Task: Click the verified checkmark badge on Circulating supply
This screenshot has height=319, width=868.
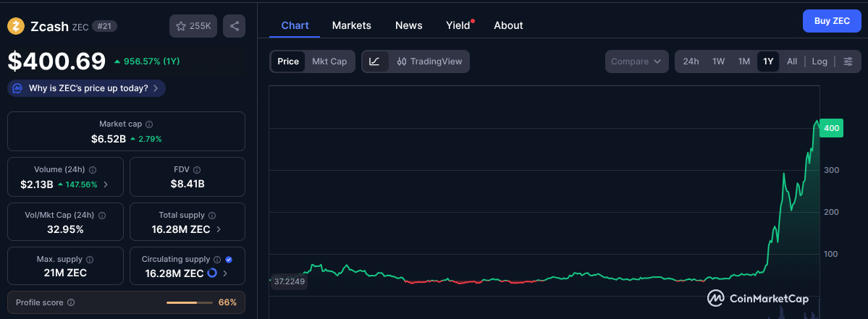Action: [x=229, y=259]
